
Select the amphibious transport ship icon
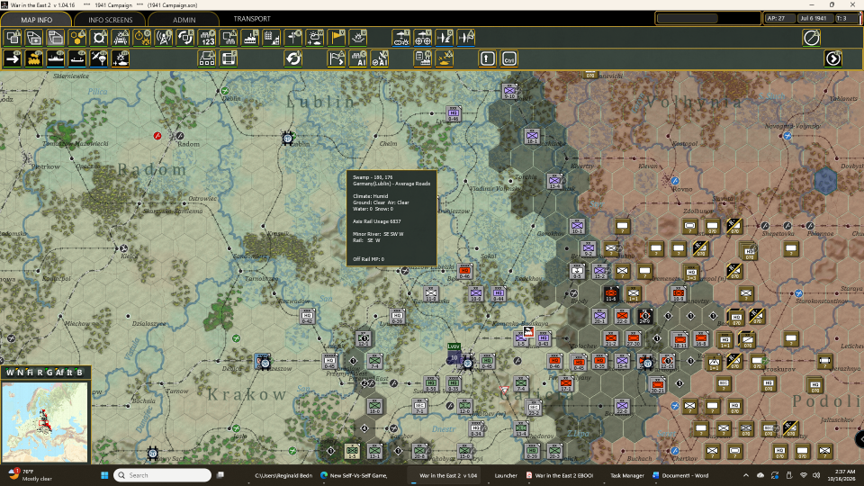(x=77, y=58)
